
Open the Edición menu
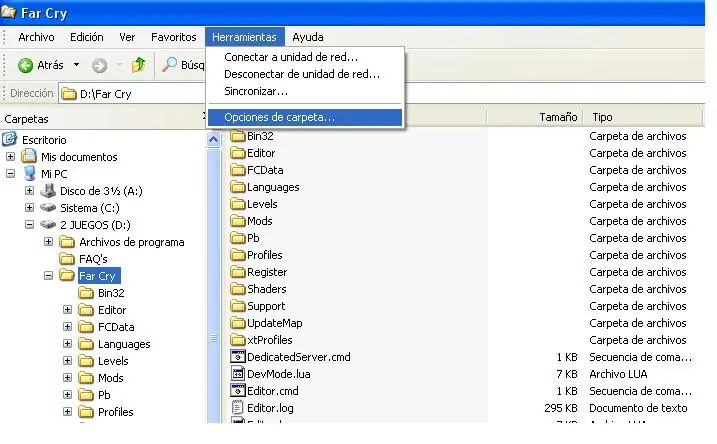click(86, 37)
